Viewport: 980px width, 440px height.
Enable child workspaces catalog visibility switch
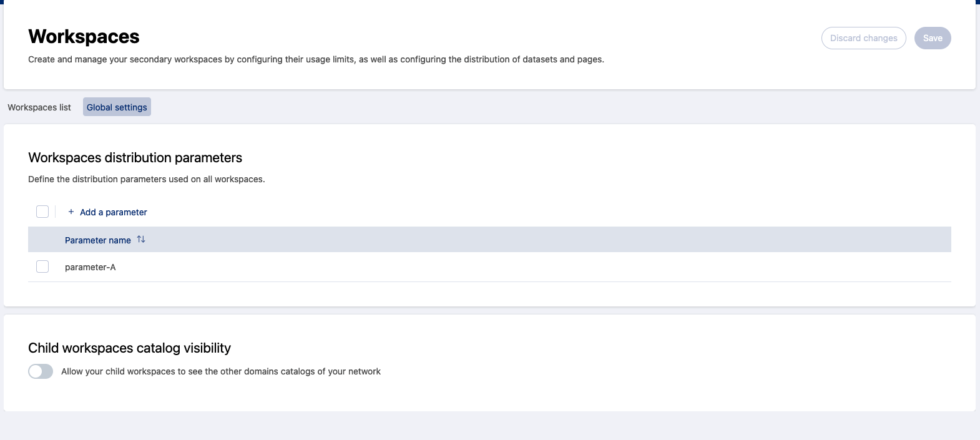41,371
